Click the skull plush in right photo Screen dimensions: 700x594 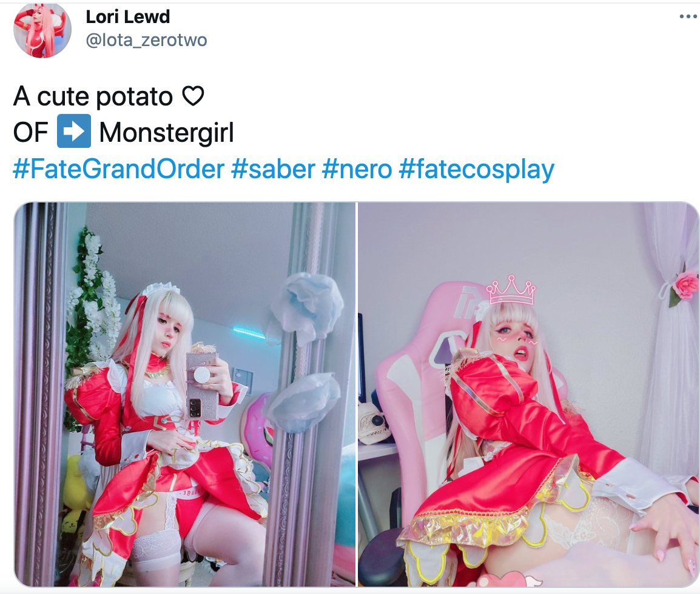tap(375, 421)
